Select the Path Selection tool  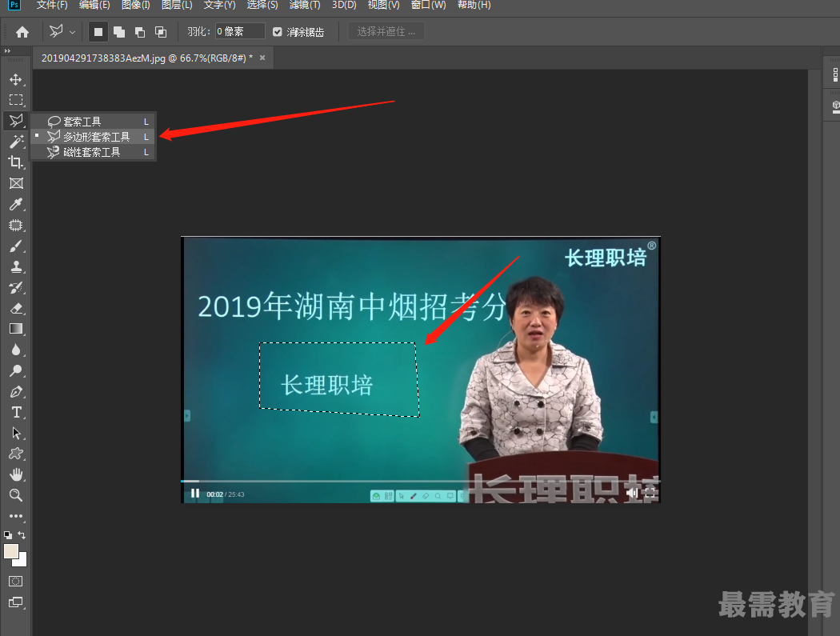pyautogui.click(x=15, y=433)
